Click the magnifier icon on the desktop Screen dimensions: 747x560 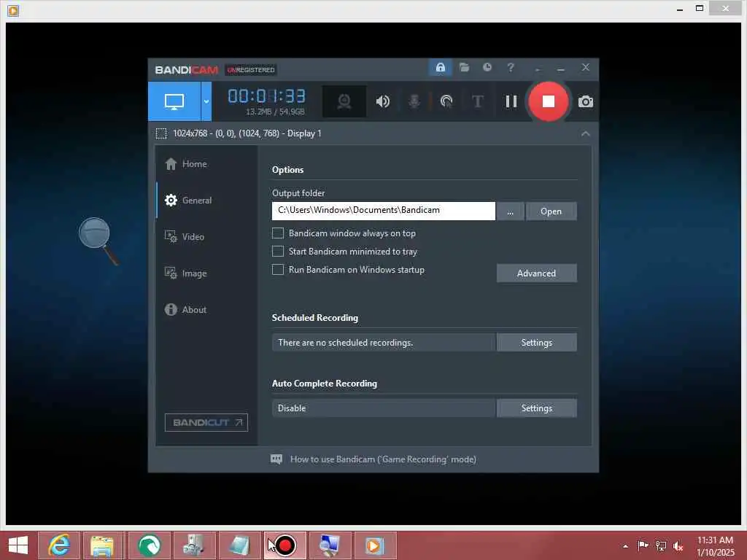[98, 241]
